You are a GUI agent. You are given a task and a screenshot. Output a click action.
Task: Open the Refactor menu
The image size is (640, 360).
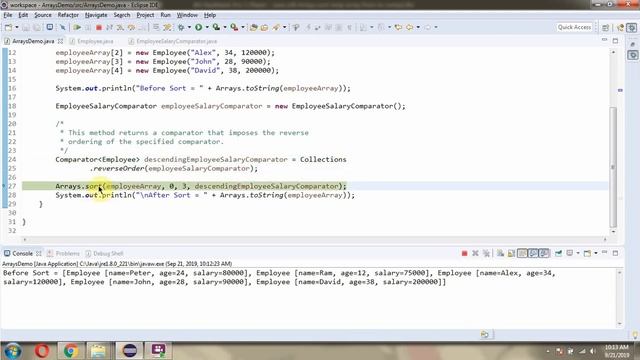pos(68,15)
